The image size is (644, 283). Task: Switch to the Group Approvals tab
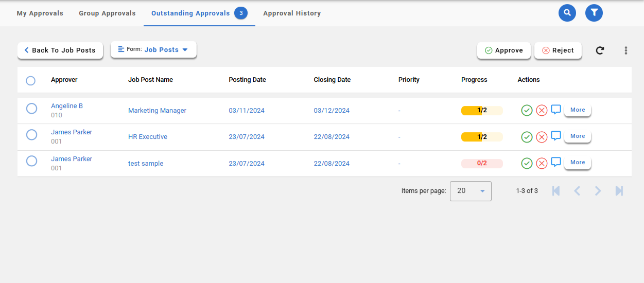point(107,13)
